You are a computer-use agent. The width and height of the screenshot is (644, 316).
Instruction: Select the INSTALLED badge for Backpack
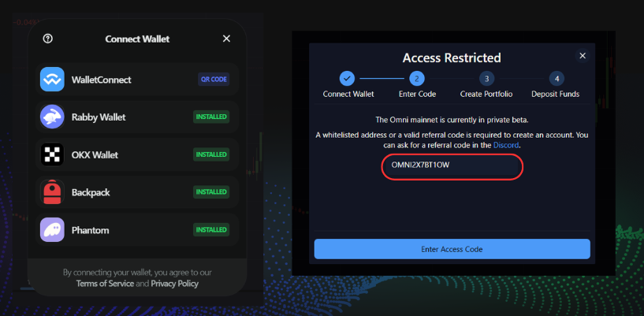point(211,192)
